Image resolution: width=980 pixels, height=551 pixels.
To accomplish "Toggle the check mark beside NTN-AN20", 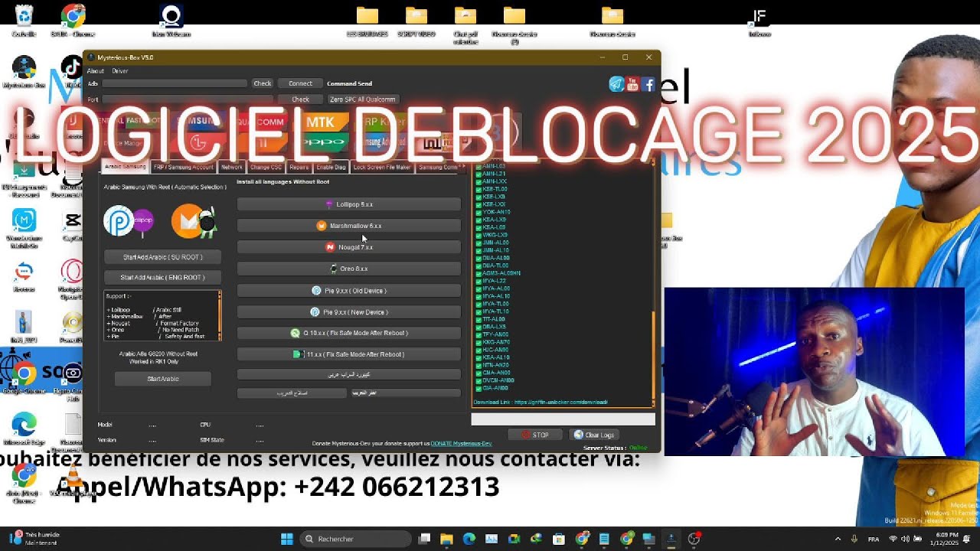I will click(479, 365).
